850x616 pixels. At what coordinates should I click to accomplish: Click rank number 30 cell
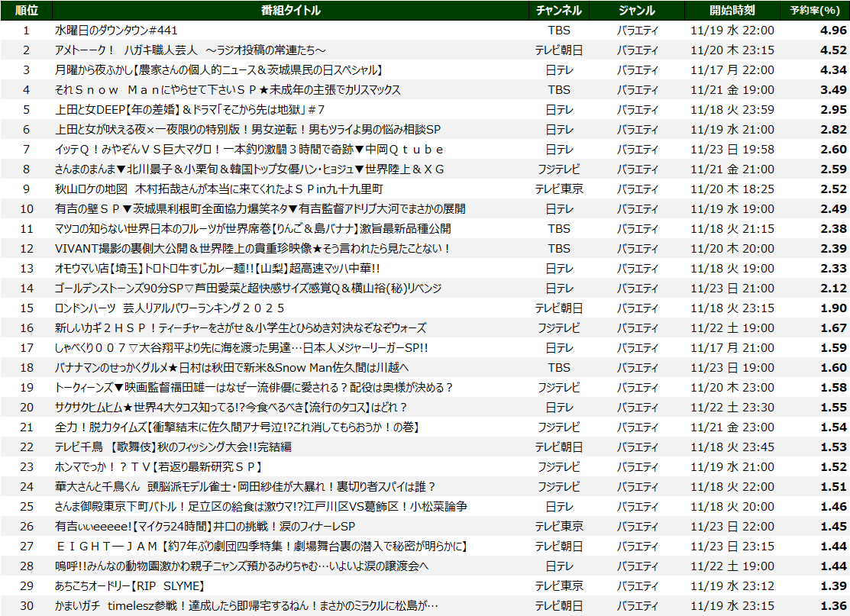pos(26,606)
